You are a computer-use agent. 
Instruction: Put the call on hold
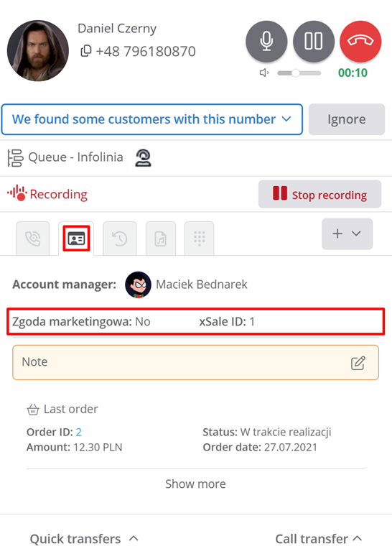click(x=314, y=42)
